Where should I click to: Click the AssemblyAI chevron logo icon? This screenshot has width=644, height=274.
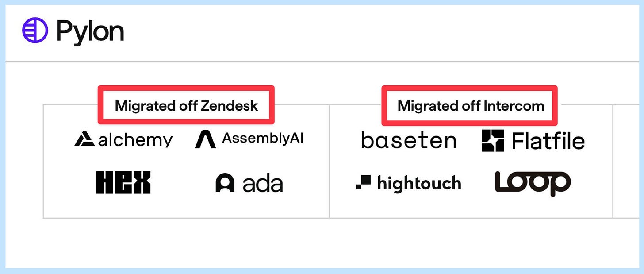tap(205, 139)
